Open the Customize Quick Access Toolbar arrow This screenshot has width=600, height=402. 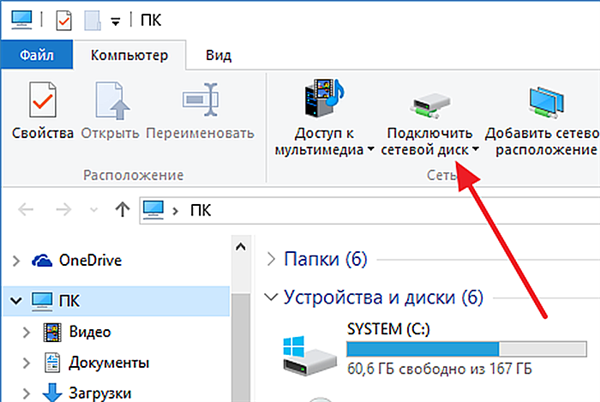point(116,21)
